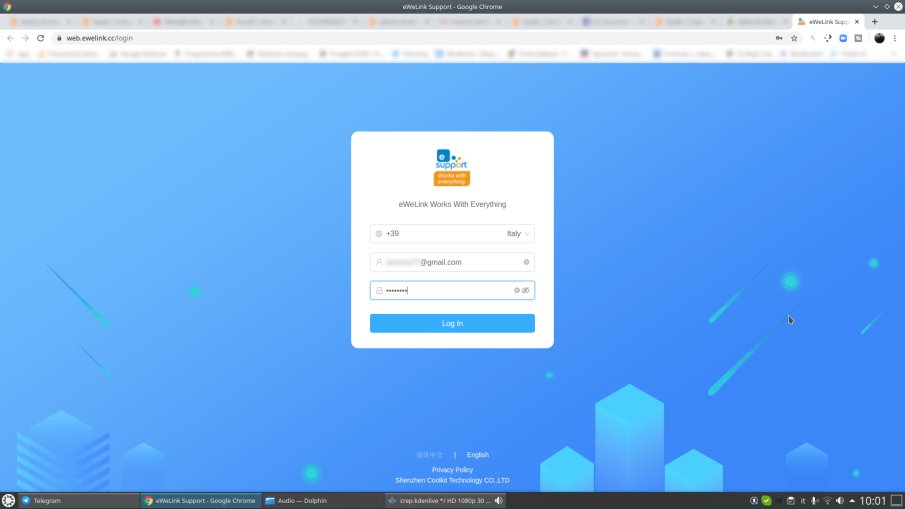Go back to the previous page
The height and width of the screenshot is (509, 905).
10,38
